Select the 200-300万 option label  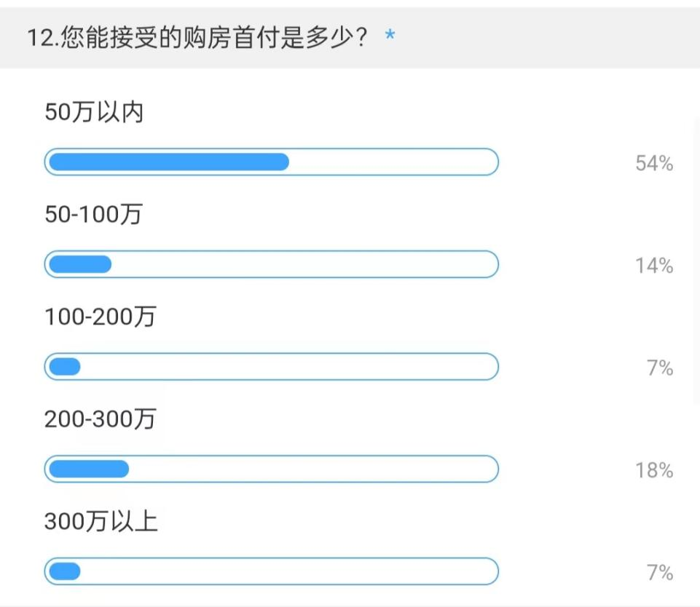pyautogui.click(x=100, y=420)
